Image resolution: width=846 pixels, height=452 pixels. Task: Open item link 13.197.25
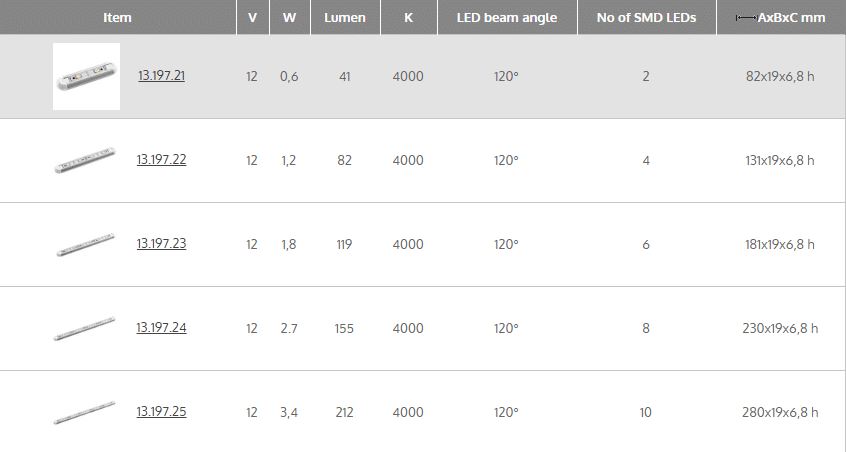coord(161,412)
